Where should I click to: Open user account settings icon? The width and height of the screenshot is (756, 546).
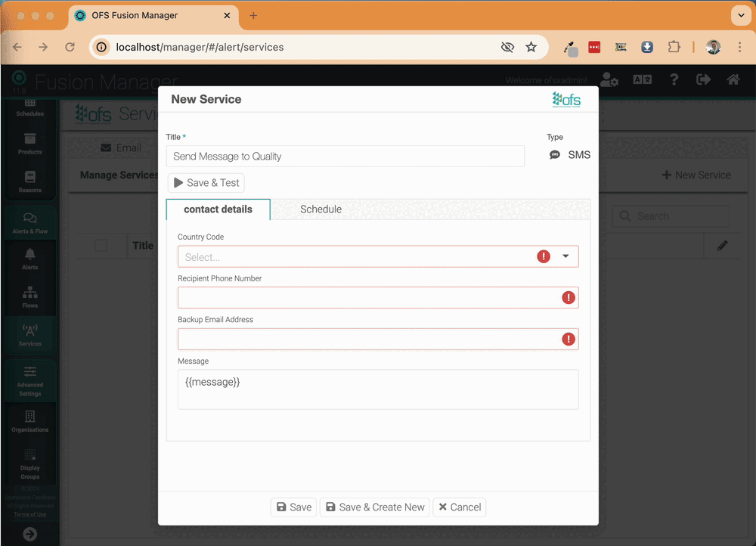click(x=609, y=79)
